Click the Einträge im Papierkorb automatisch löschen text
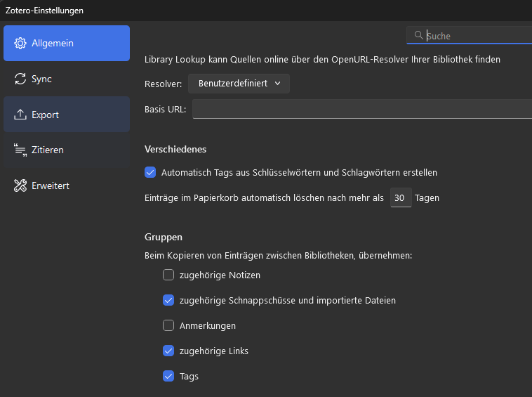This screenshot has width=532, height=397. tap(264, 198)
